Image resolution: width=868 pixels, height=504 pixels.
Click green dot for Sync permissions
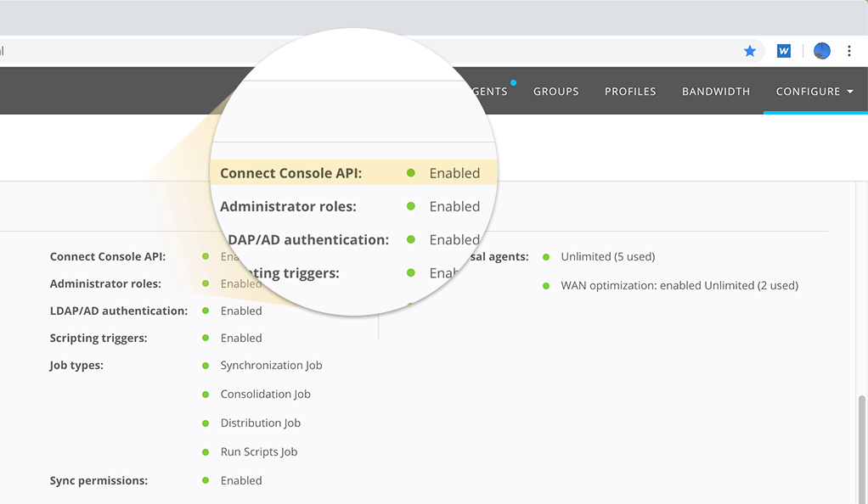click(x=206, y=480)
